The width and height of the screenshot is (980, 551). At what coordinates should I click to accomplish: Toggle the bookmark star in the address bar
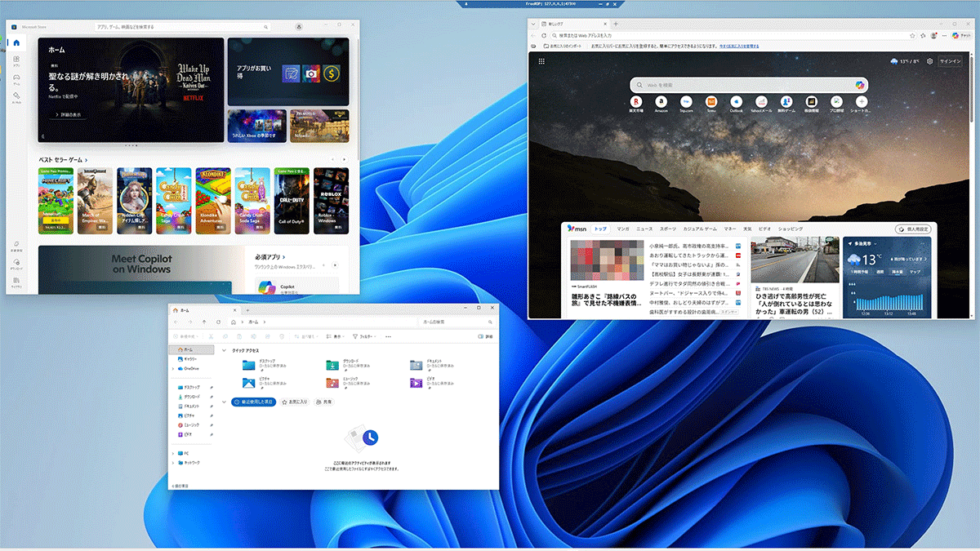tap(912, 35)
